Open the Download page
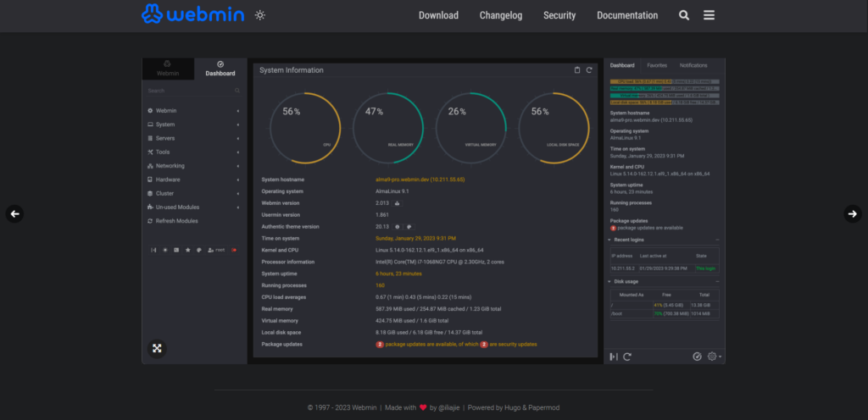This screenshot has width=868, height=420. coord(438,15)
